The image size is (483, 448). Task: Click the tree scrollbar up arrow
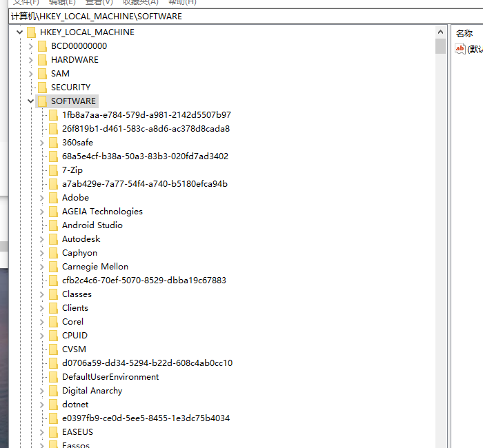(x=440, y=32)
